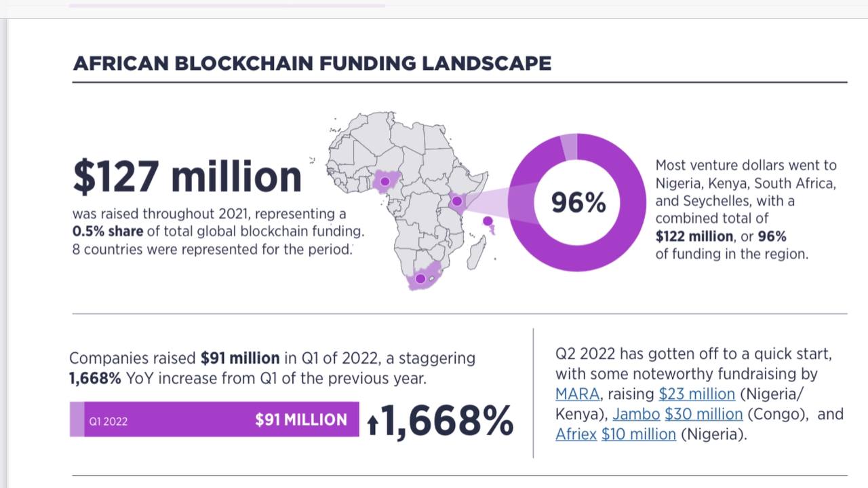Click the pink page loading bar at top

click(227, 5)
